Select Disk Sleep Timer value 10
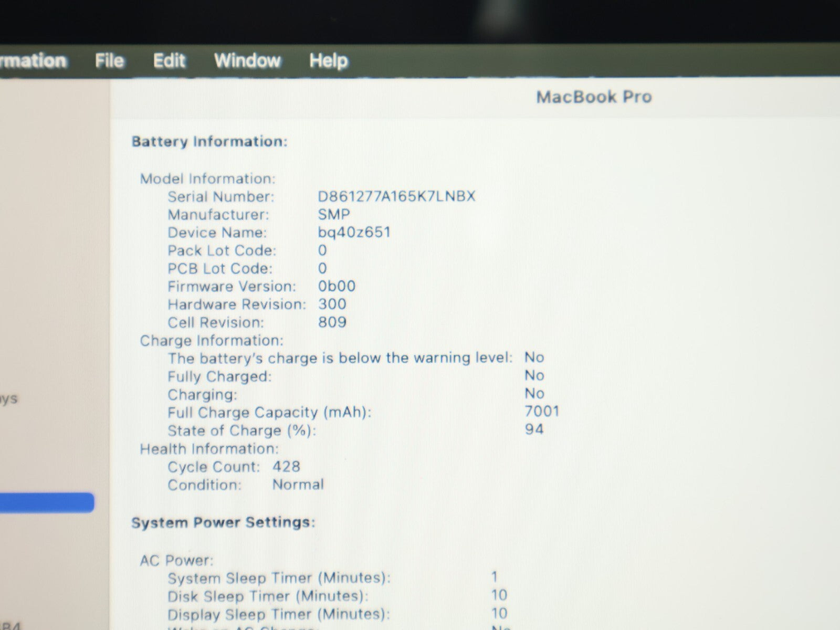The image size is (840, 630). click(x=499, y=595)
